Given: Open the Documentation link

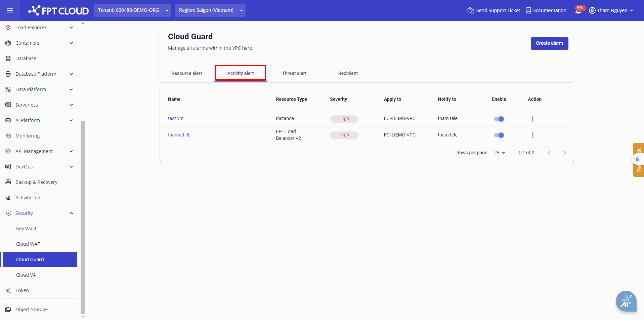Looking at the screenshot, I should point(549,10).
